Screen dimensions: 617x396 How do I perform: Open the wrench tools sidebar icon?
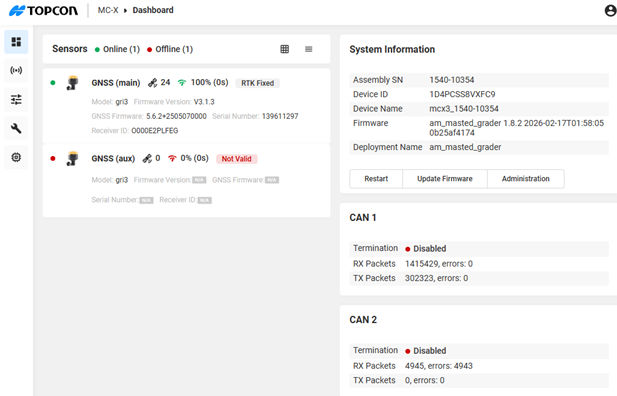point(16,128)
